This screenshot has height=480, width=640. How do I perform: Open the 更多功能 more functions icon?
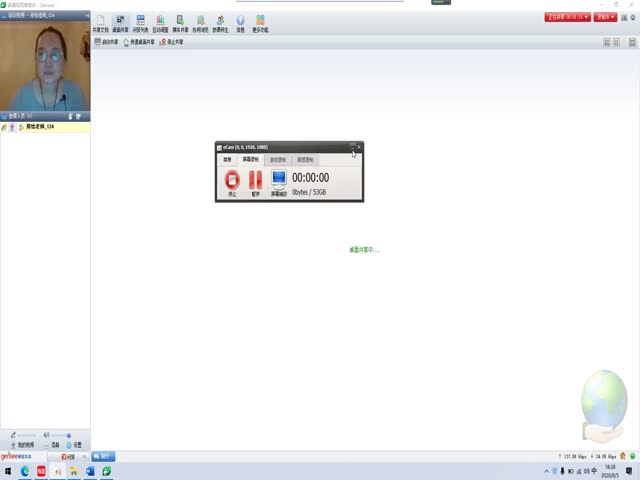[261, 23]
